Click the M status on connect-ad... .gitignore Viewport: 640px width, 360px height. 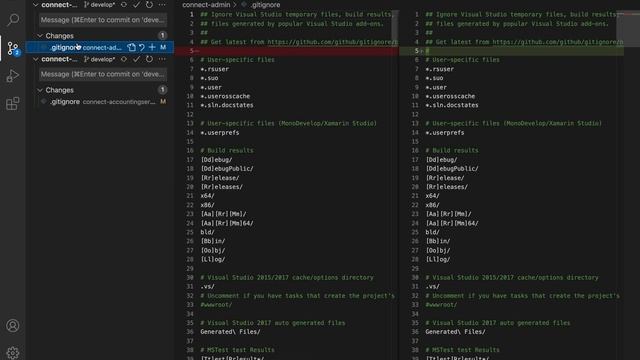[x=163, y=47]
